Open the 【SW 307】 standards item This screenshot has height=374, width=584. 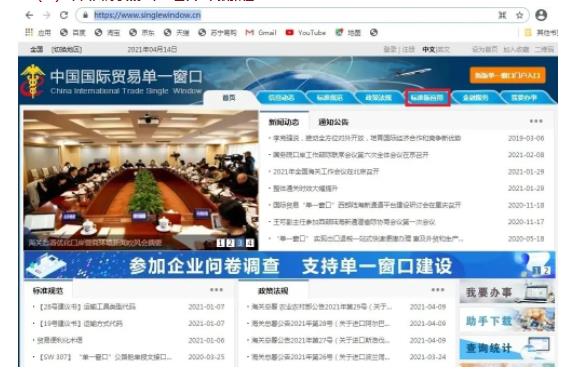click(x=105, y=357)
